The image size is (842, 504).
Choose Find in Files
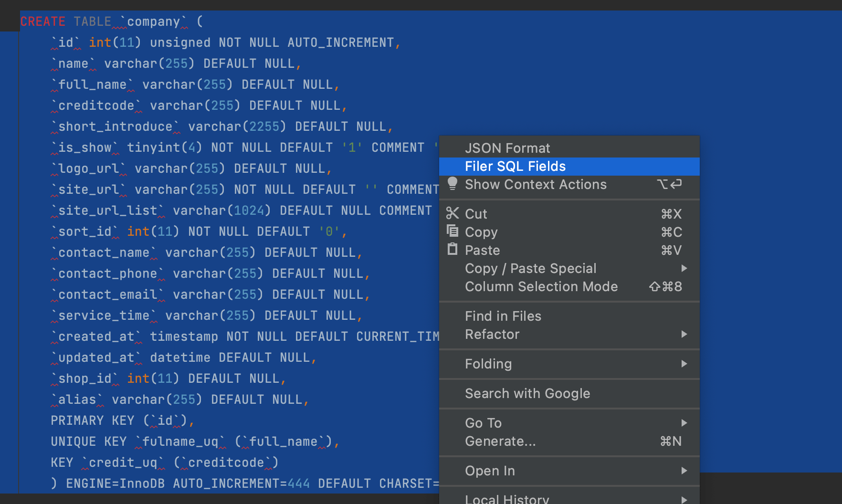pos(503,315)
